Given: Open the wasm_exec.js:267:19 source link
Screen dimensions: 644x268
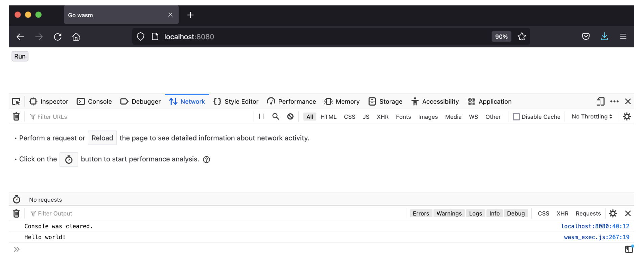Looking at the screenshot, I should 597,237.
